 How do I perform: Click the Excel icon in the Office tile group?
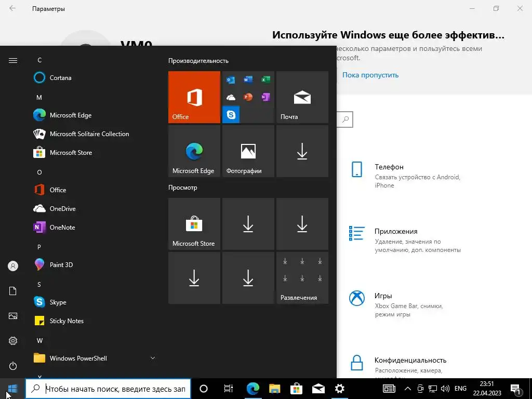pos(265,79)
